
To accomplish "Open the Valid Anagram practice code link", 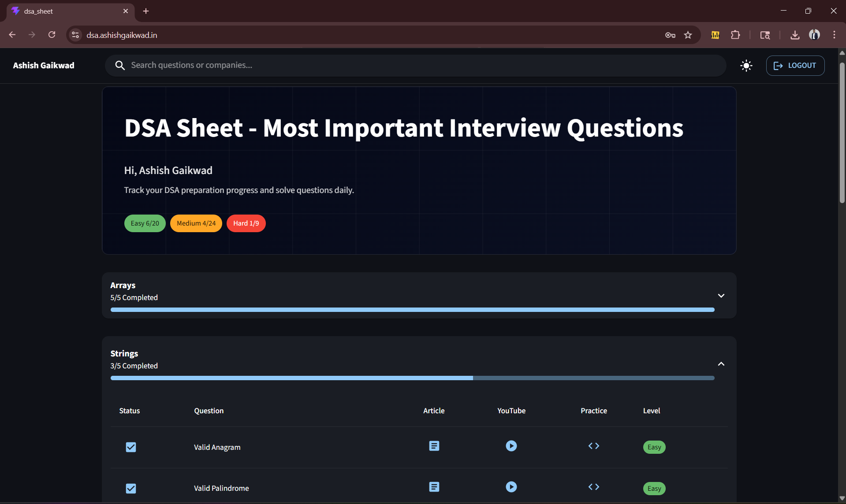I will [x=593, y=446].
